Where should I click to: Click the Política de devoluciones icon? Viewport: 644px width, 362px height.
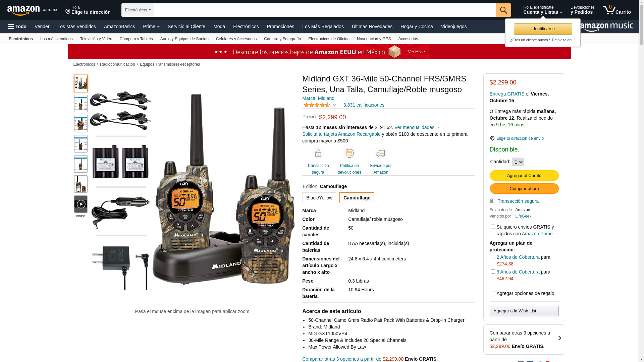pos(350,154)
